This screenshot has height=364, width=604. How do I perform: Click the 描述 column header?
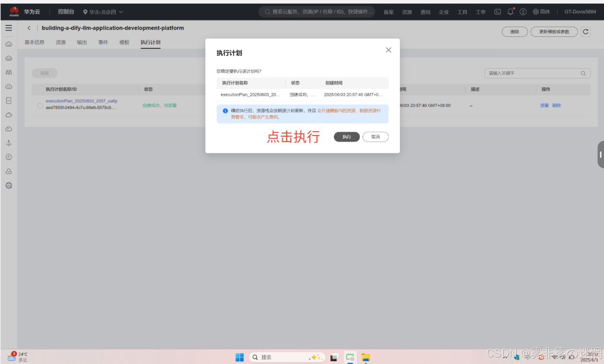[475, 89]
